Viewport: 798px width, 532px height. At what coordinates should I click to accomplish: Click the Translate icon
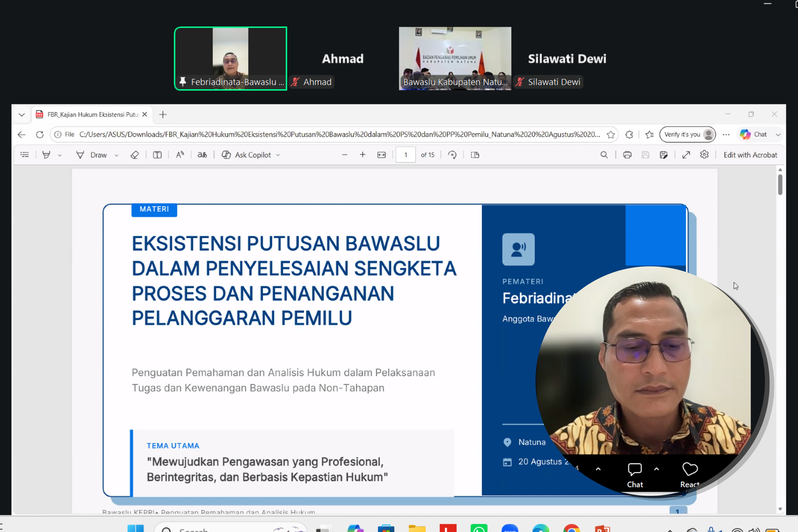(202, 155)
